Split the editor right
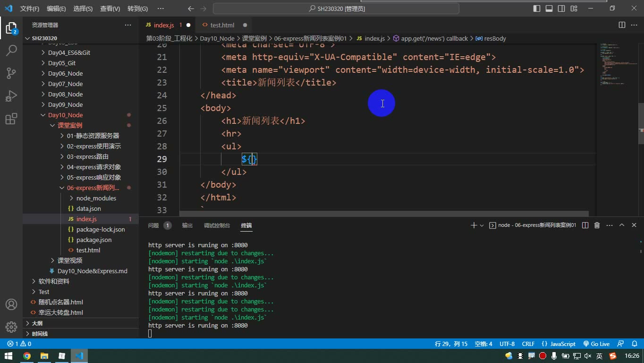The width and height of the screenshot is (644, 363). (x=622, y=25)
